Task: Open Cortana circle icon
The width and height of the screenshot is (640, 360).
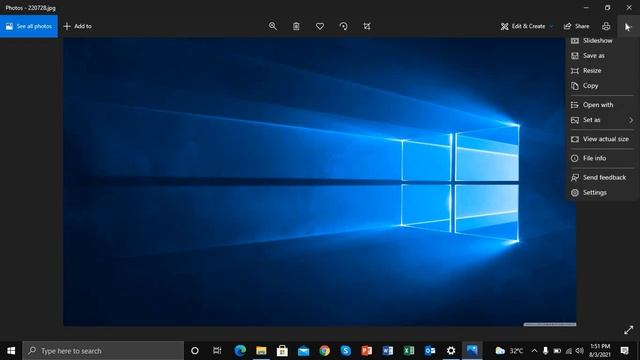Action: 195,351
